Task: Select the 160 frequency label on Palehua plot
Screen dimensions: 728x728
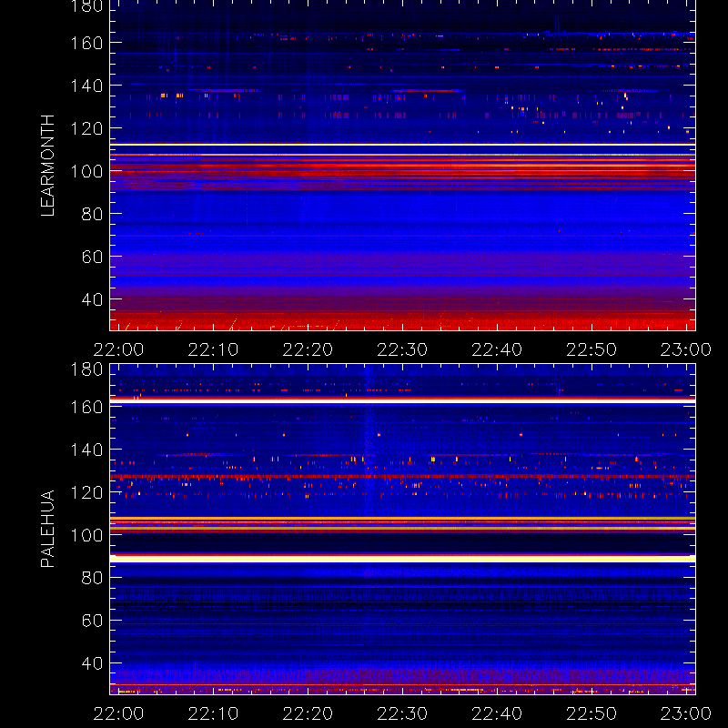Action: 86,407
